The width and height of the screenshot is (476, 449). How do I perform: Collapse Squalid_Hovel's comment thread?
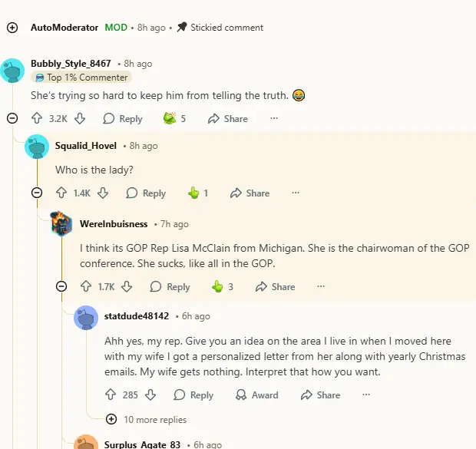(37, 193)
